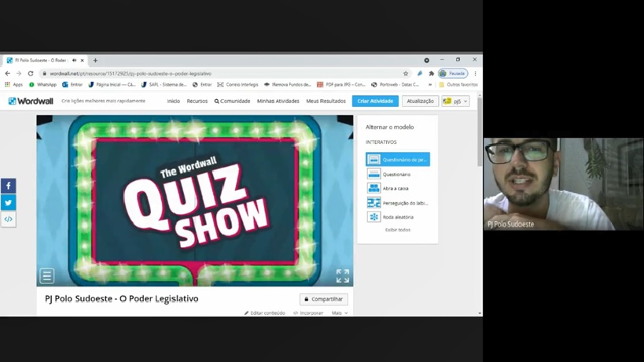Enter fullscreen mode for the quiz
The image size is (644, 362).
[342, 275]
